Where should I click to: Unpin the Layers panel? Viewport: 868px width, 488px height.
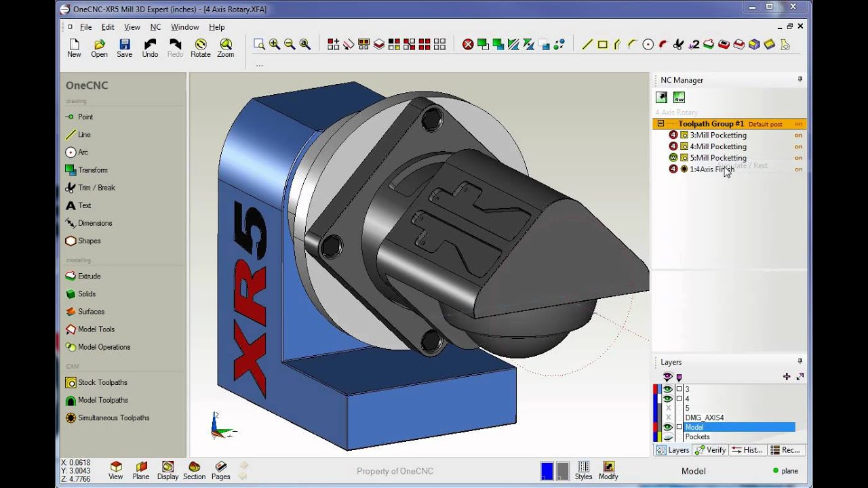coord(800,362)
